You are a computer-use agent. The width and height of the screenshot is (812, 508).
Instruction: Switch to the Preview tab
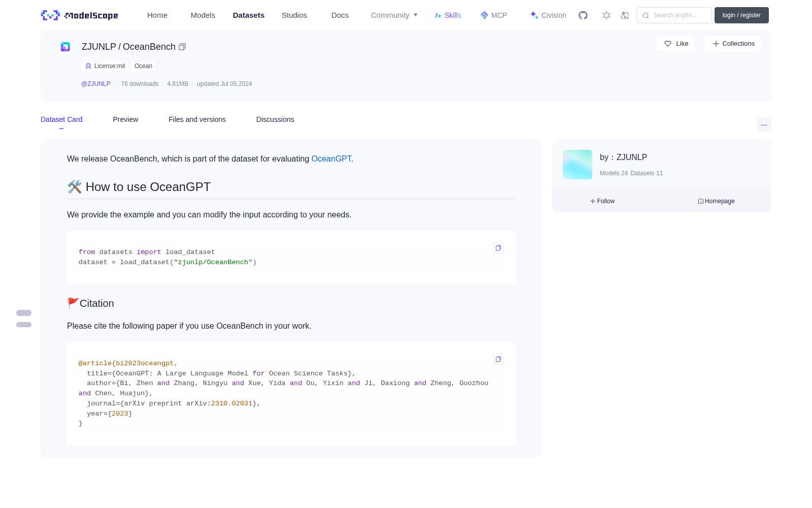(x=125, y=119)
